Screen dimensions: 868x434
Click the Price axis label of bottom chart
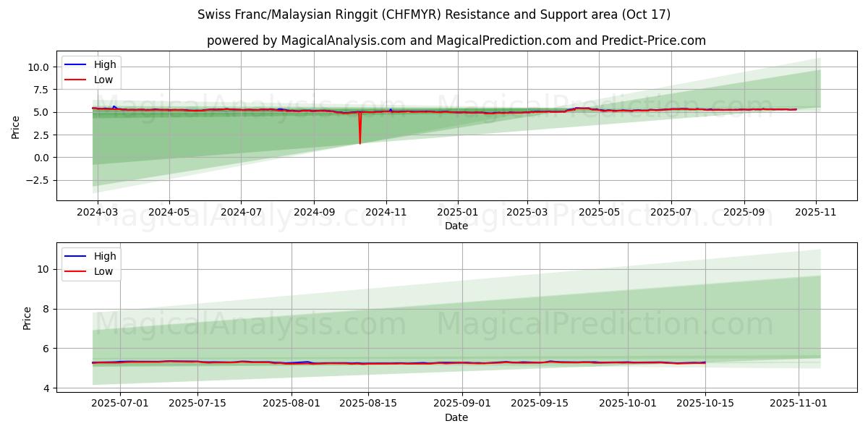coord(27,318)
